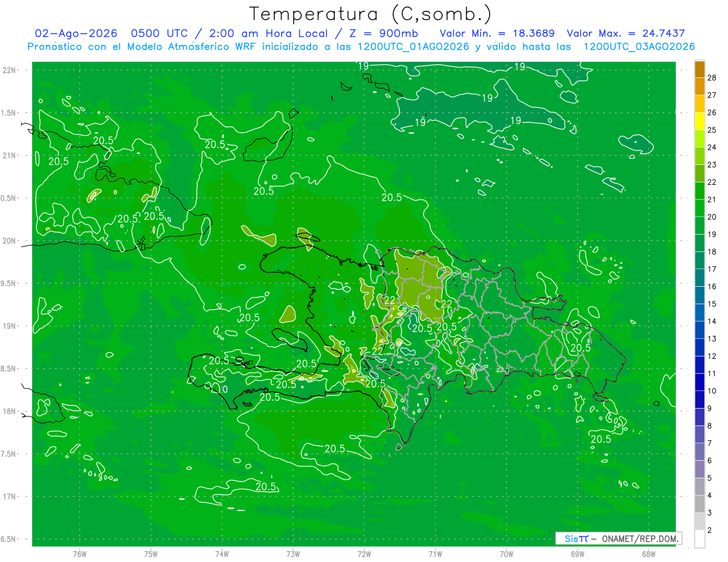This screenshot has width=728, height=562.
Task: Click the "74W" longitude axis label
Action: pos(222,554)
